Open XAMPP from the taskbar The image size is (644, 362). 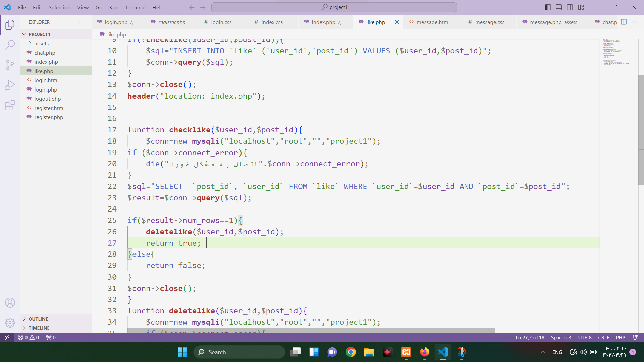(x=406, y=352)
